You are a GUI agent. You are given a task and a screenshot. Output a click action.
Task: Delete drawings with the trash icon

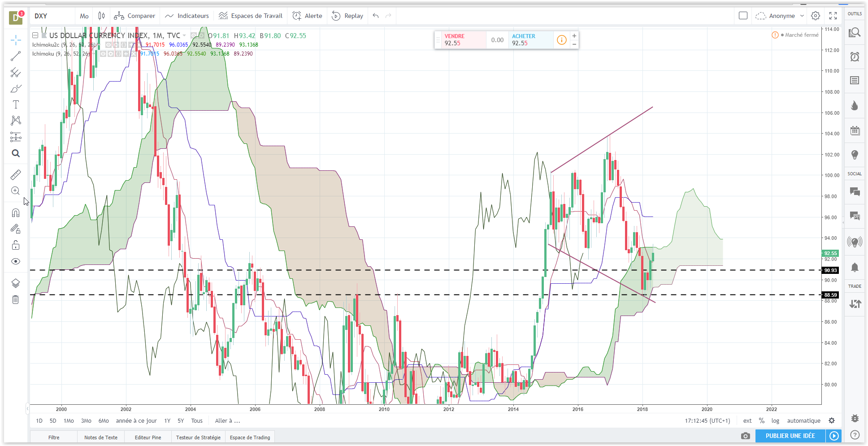coord(16,299)
